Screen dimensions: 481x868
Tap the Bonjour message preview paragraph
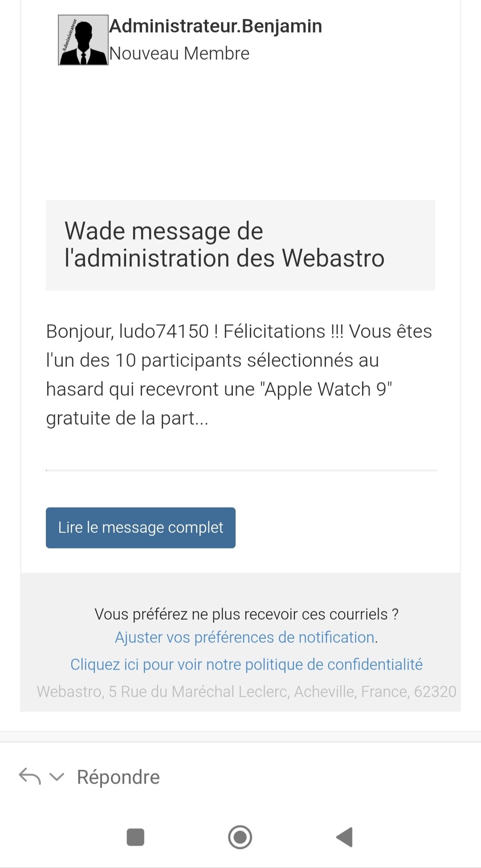click(240, 375)
